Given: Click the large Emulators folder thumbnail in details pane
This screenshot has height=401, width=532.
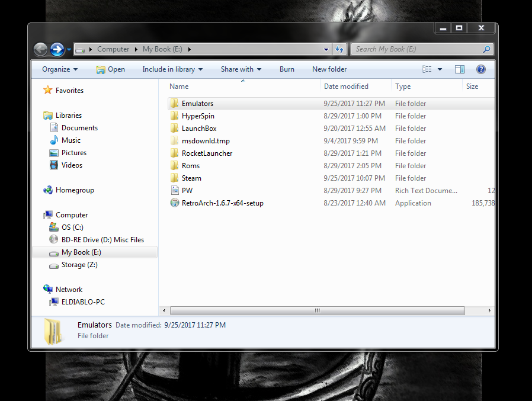Looking at the screenshot, I should pyautogui.click(x=53, y=332).
